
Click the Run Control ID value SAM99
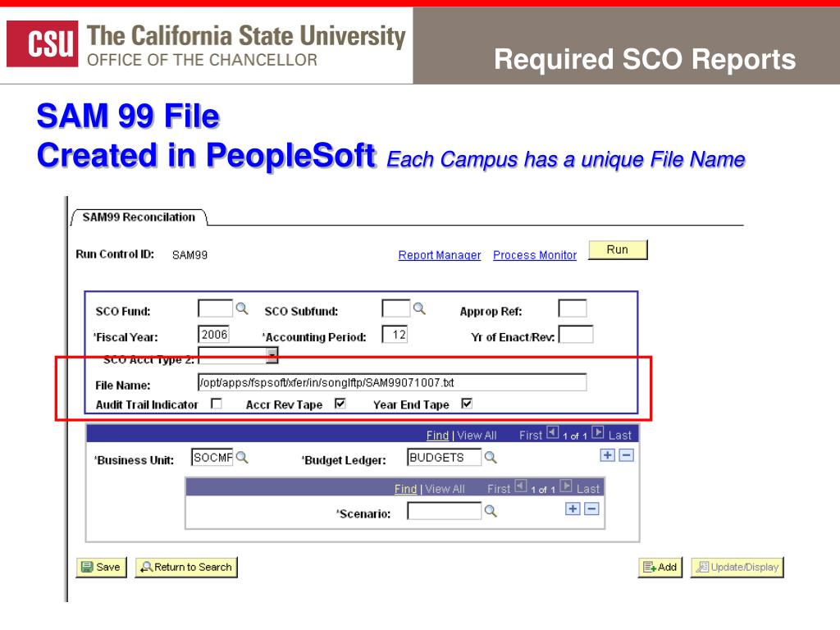[x=189, y=255]
